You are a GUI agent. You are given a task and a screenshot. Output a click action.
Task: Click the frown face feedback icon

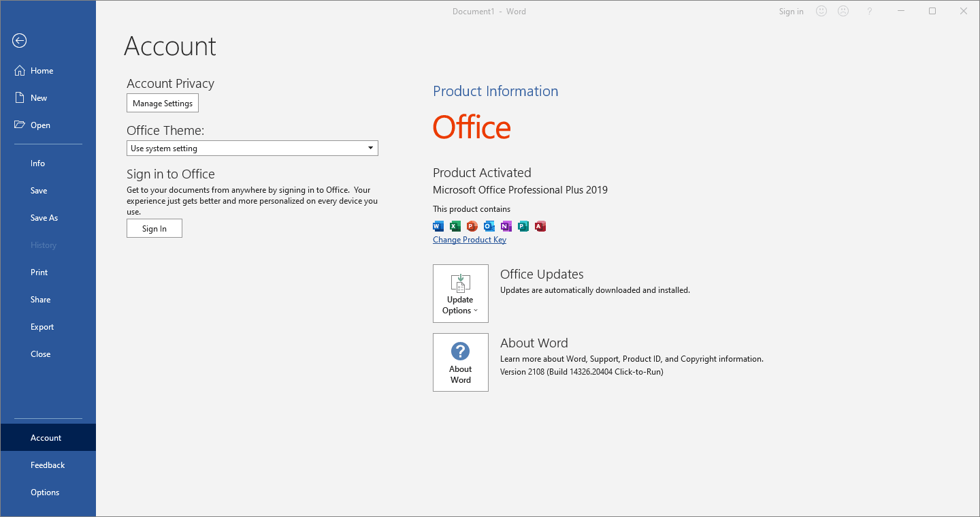click(843, 12)
